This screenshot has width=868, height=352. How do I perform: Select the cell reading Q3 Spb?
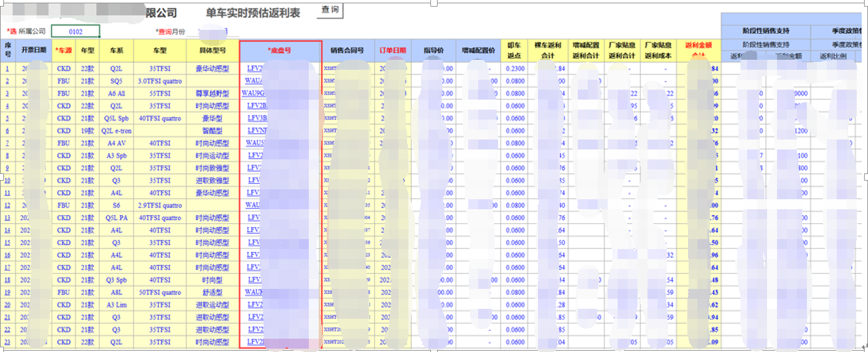click(116, 280)
